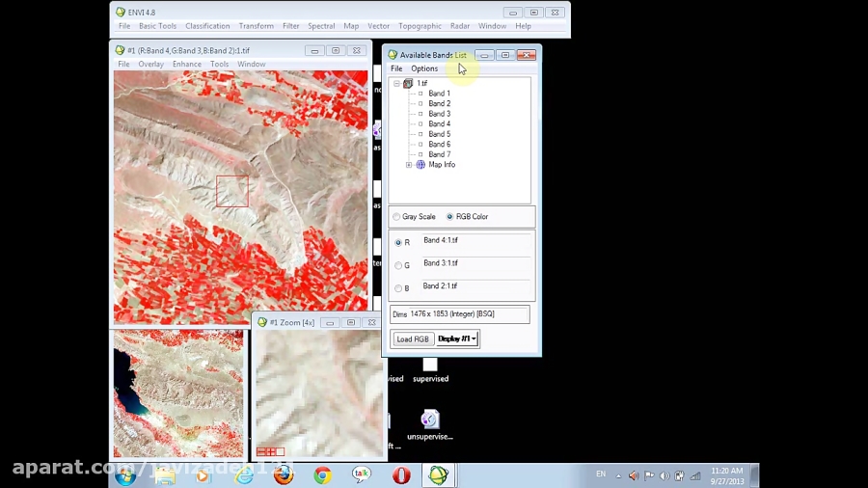Click the Map Info globe icon
This screenshot has height=488, width=868.
pyautogui.click(x=420, y=165)
